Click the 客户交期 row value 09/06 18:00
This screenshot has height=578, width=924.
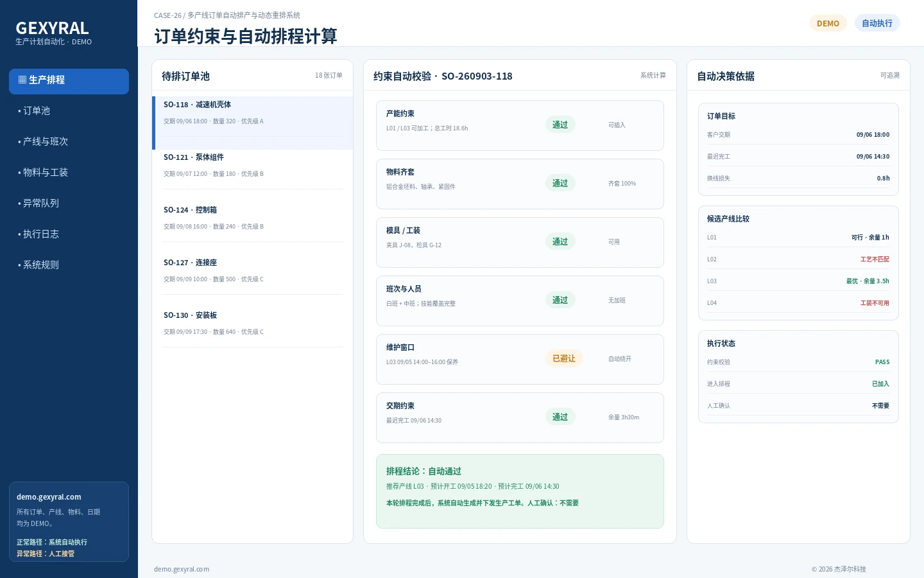click(873, 135)
